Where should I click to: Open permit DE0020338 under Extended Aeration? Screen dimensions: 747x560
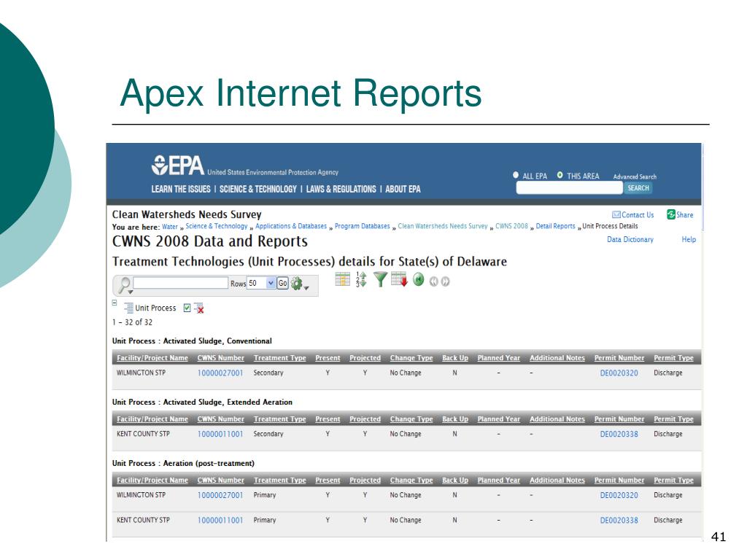pos(619,434)
